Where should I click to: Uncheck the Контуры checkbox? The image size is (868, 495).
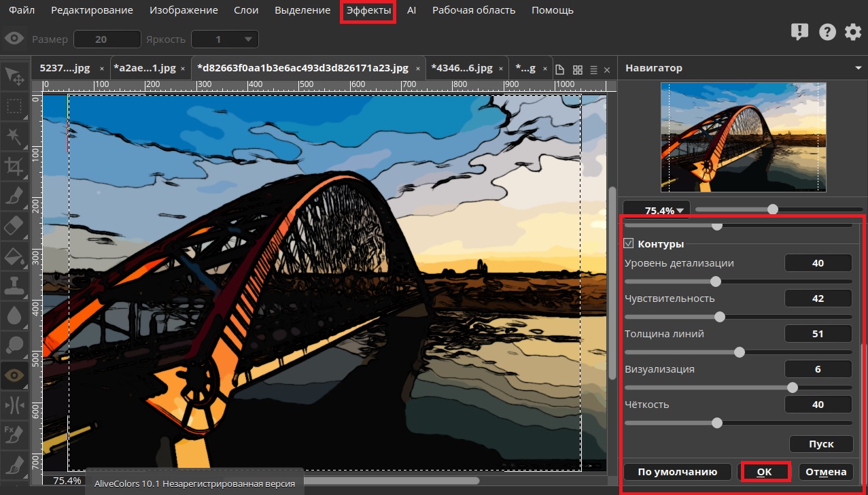click(629, 243)
